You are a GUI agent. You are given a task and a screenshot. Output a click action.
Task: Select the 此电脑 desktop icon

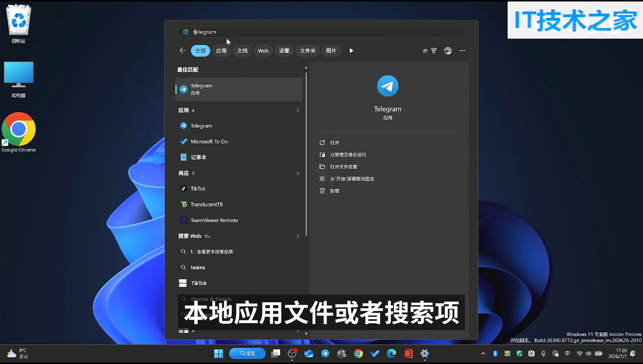point(19,79)
